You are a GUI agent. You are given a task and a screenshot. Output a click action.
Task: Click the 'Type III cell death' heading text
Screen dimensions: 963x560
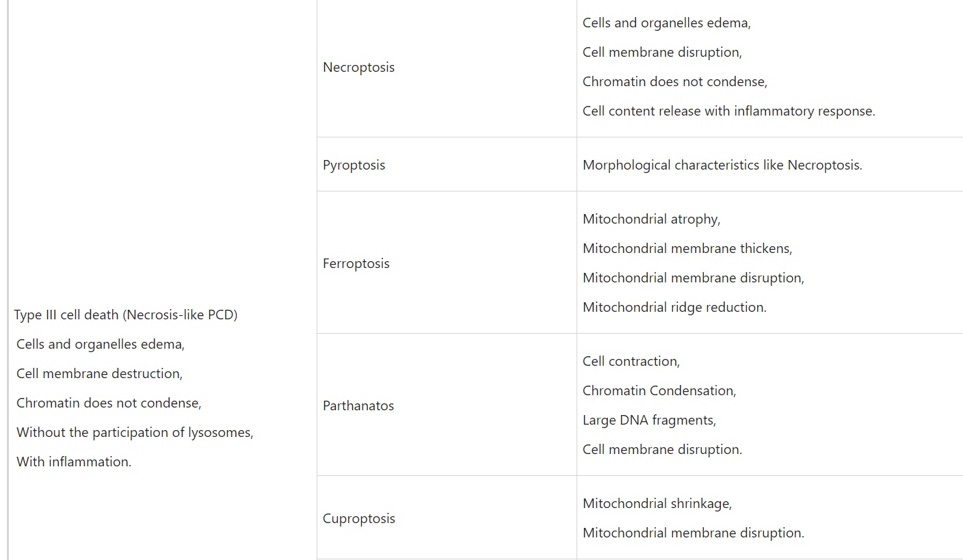126,315
